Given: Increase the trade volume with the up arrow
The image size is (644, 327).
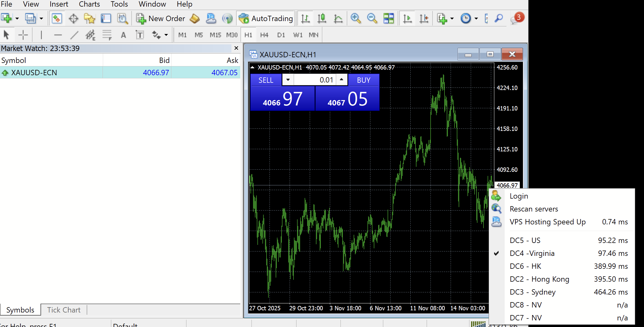Looking at the screenshot, I should pos(341,80).
